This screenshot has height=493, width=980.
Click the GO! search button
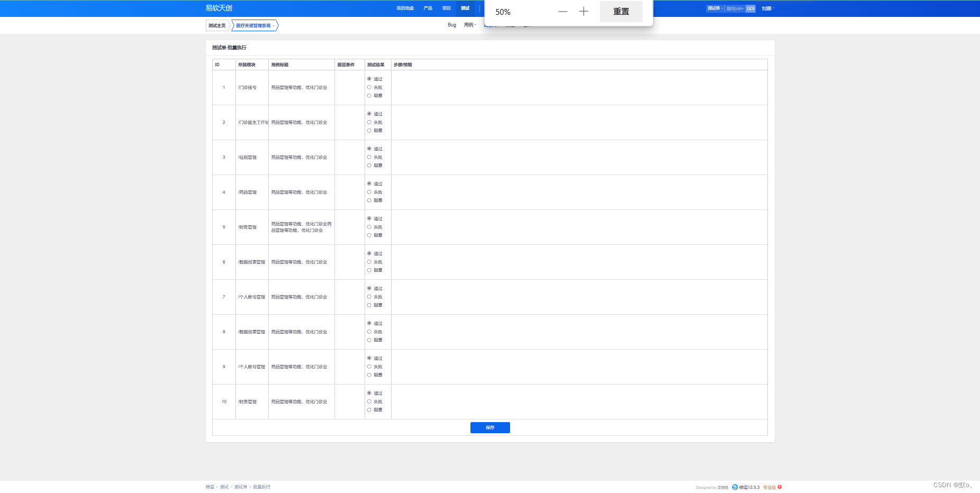(x=750, y=8)
